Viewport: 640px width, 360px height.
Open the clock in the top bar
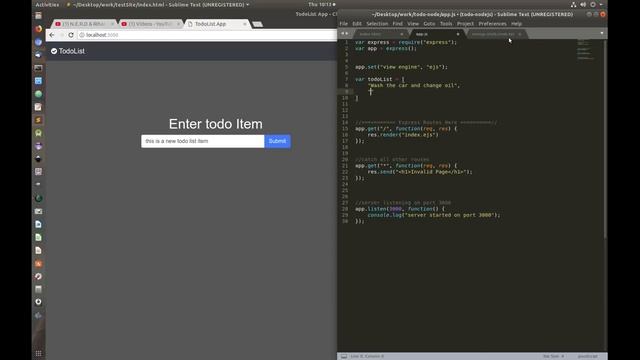(x=321, y=4)
